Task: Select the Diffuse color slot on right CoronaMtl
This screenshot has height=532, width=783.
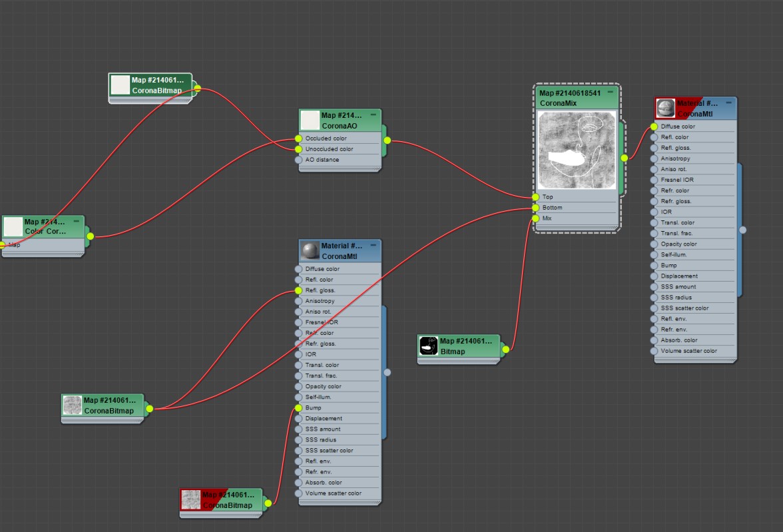Action: (694, 127)
